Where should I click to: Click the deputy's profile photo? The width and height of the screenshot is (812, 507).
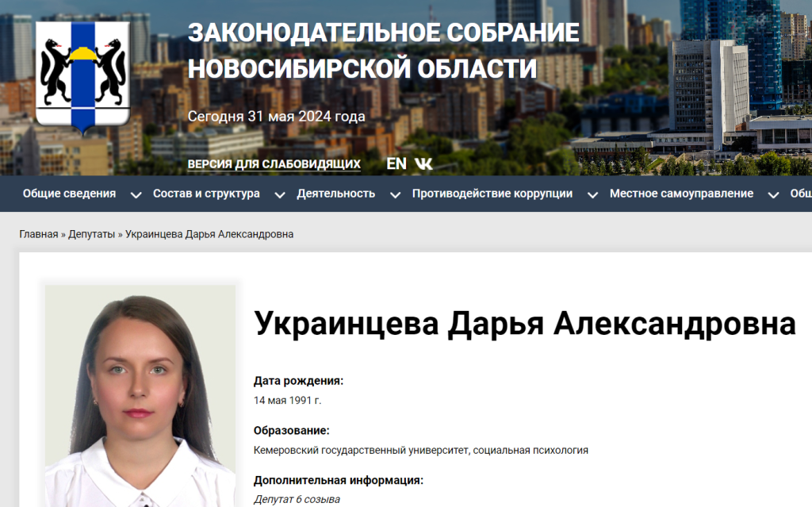(140, 395)
